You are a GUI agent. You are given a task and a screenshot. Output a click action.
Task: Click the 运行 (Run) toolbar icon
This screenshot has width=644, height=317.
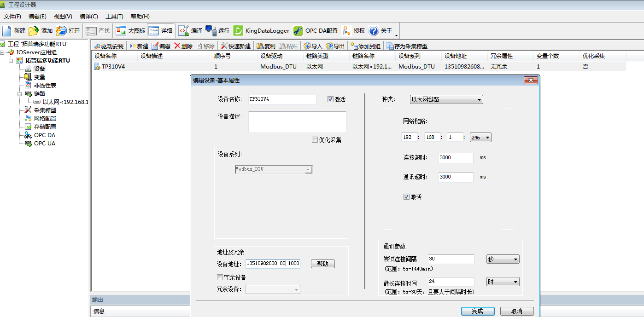211,31
